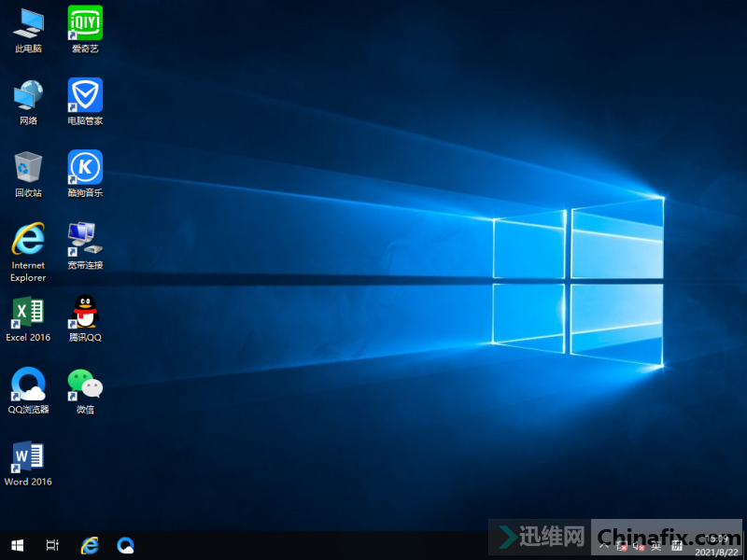Select the 网络 (Network) desktop icon
This screenshot has width=747, height=560.
click(28, 102)
